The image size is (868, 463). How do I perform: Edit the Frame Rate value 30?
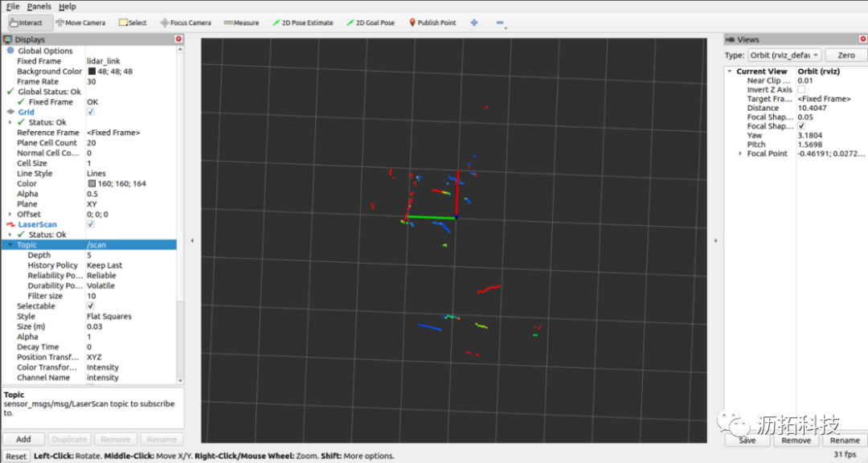pos(92,81)
